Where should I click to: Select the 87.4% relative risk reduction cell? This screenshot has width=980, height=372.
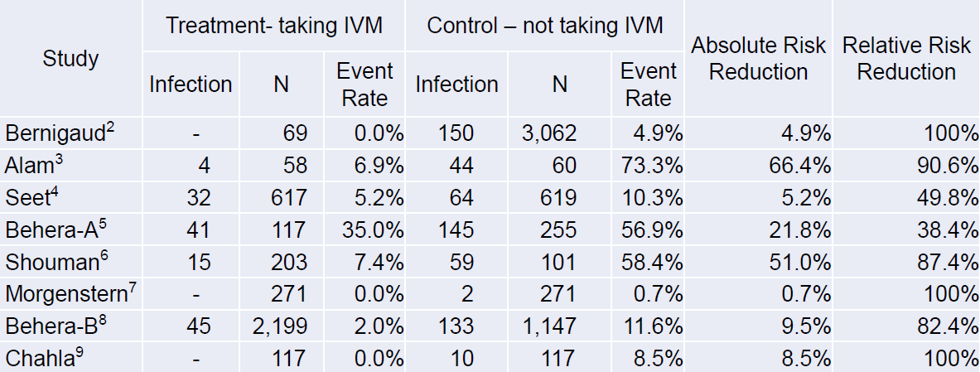[x=950, y=262]
